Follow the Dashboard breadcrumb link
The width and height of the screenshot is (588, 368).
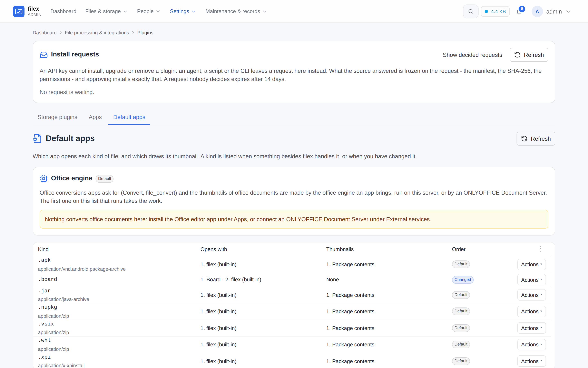(45, 33)
